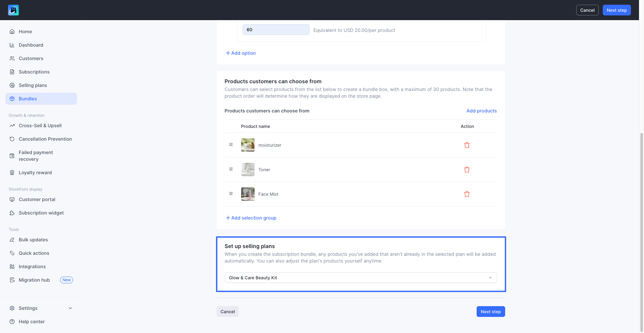Screen dimensions: 644x333
Task: Click the Customers people icon
Action: 12,58
